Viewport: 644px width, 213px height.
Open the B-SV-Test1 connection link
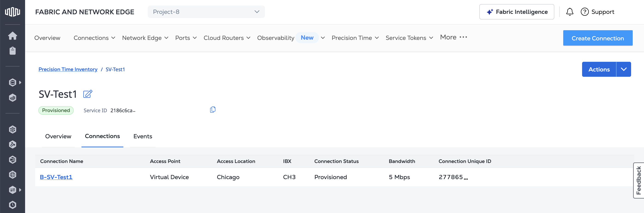pyautogui.click(x=56, y=177)
